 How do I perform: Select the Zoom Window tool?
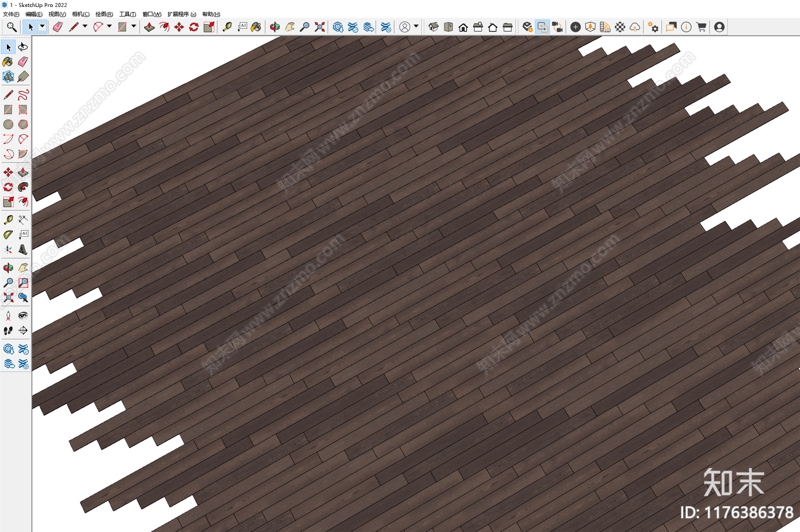pos(23,283)
